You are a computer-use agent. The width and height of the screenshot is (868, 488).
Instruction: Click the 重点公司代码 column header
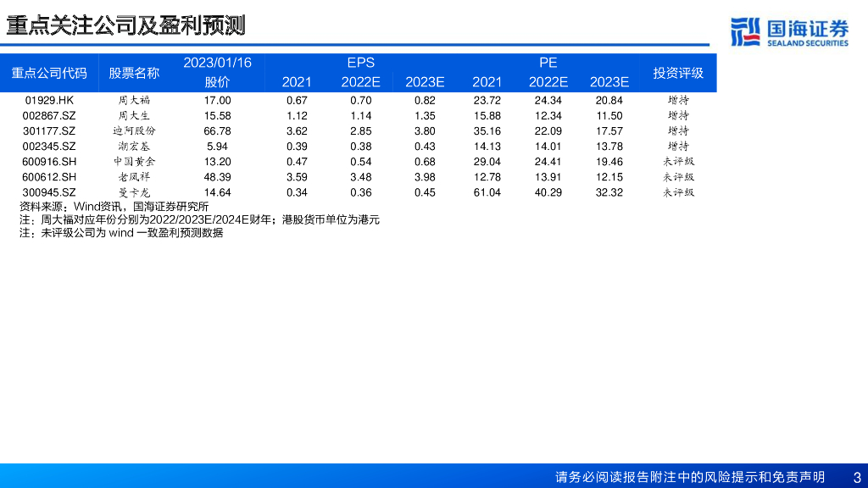coord(49,73)
